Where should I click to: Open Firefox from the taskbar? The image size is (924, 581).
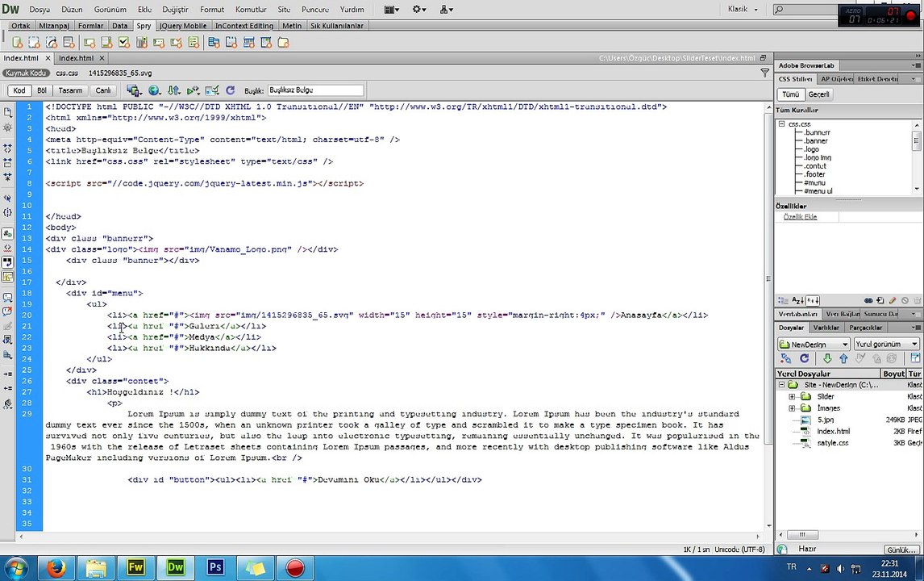coord(56,568)
